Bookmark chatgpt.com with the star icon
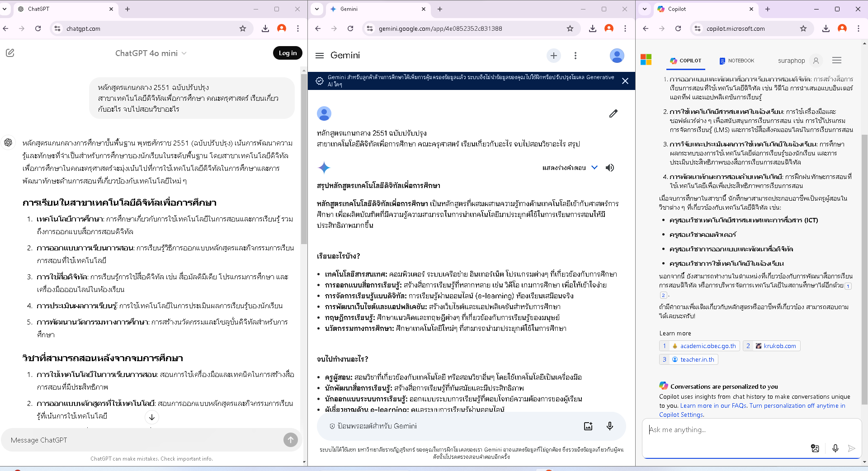 [243, 28]
